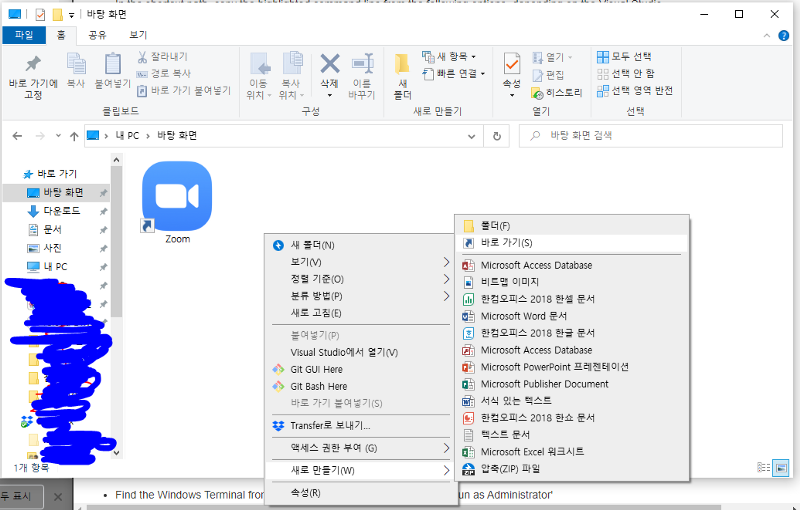Open the 파일 tab
Screen dimensions: 800x510
[x=24, y=35]
